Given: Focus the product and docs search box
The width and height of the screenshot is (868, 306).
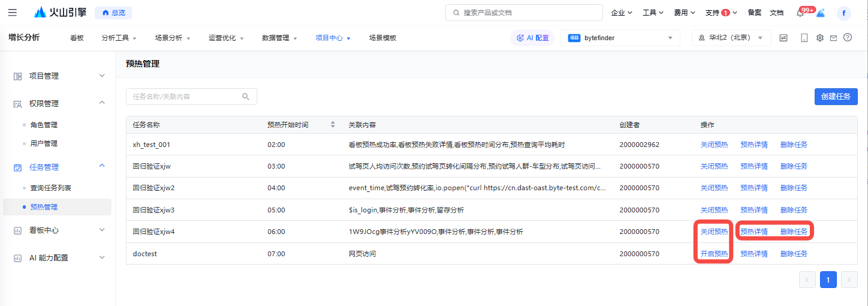Looking at the screenshot, I should point(524,13).
